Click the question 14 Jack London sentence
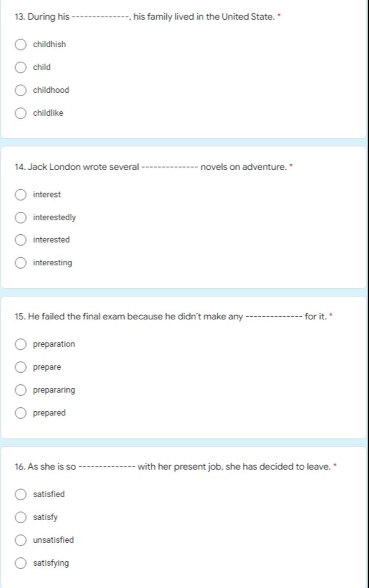 click(151, 167)
